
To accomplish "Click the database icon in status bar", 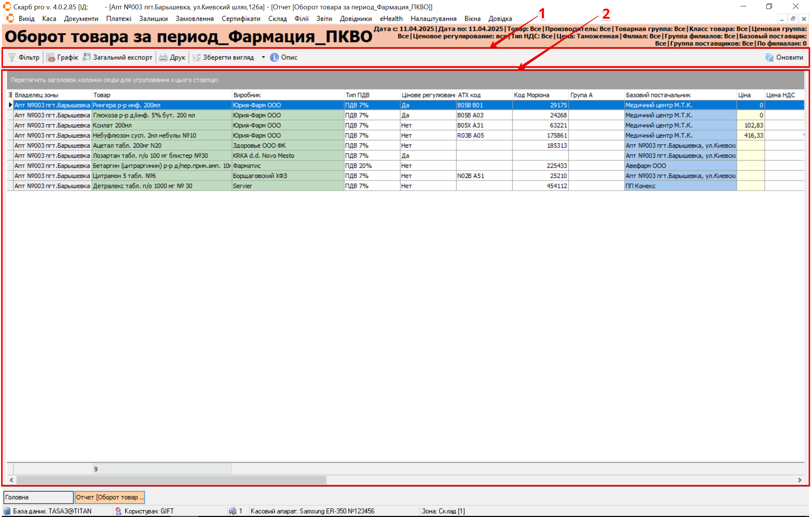I will [7, 511].
